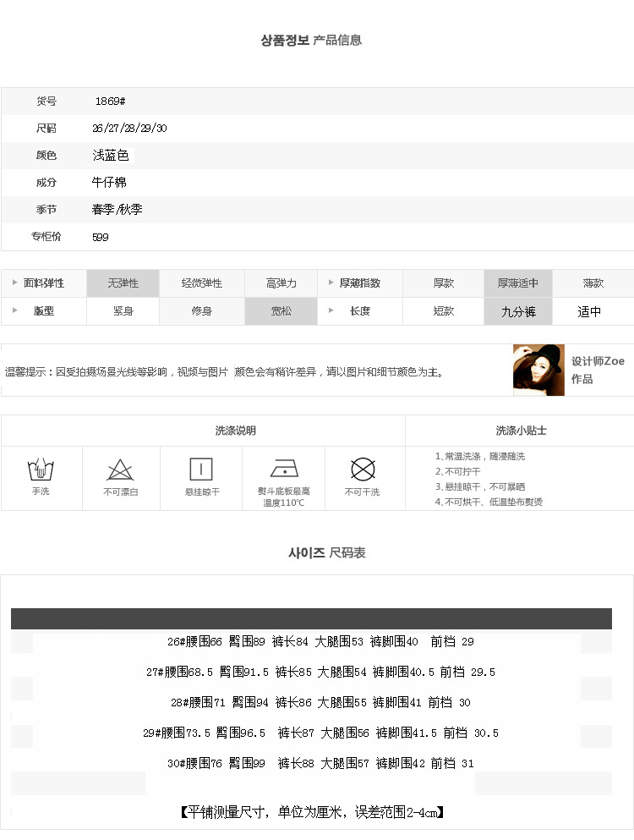634x840 pixels.
Task: Click the 成分 label
Action: point(46,182)
